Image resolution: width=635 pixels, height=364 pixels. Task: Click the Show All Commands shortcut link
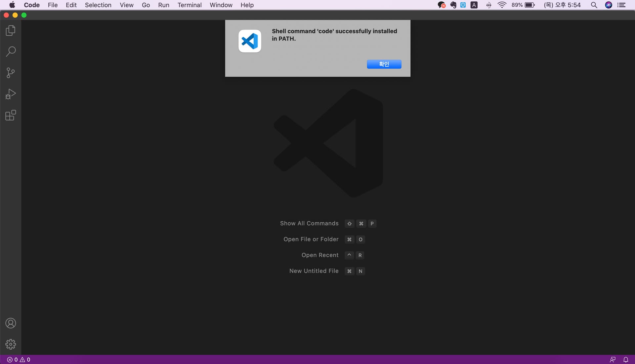[309, 223]
